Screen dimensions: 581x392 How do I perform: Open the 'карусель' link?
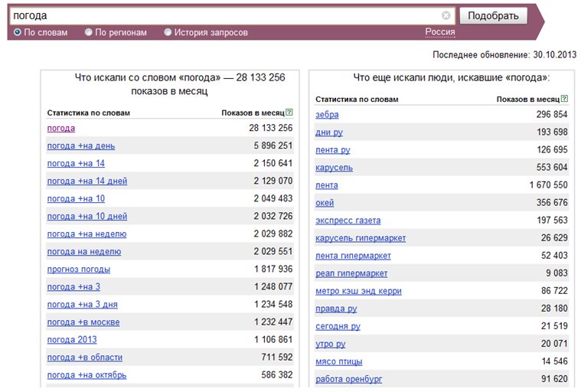(x=335, y=168)
